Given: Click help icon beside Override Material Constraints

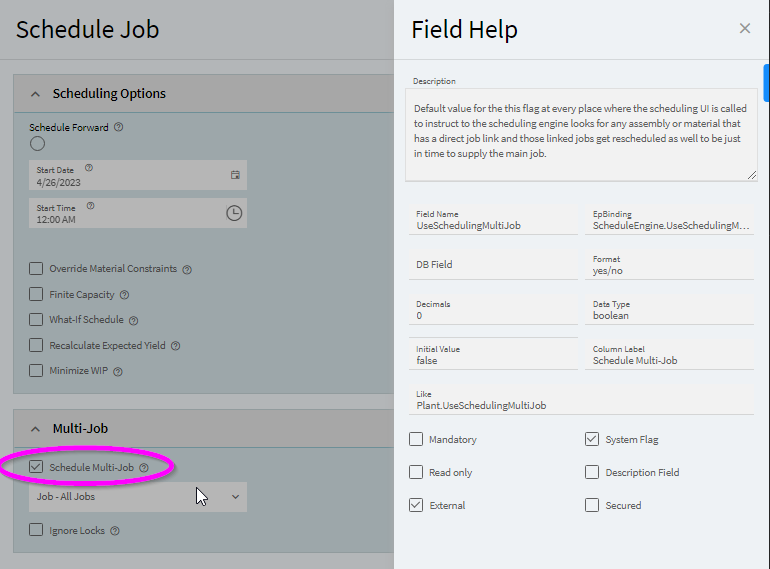Looking at the screenshot, I should pos(187,269).
